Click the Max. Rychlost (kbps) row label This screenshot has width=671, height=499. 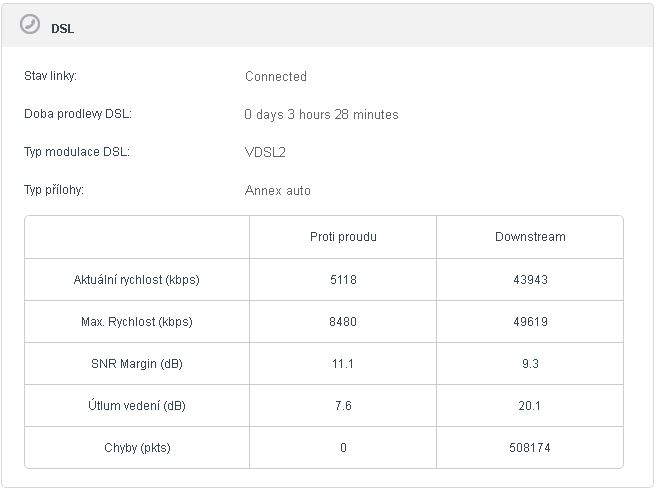pyautogui.click(x=137, y=322)
